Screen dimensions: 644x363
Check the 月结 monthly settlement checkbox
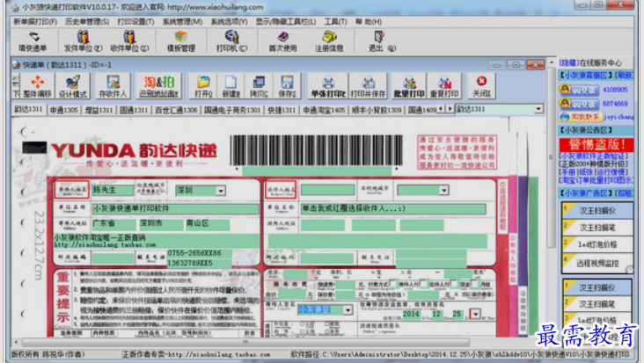coord(474,283)
